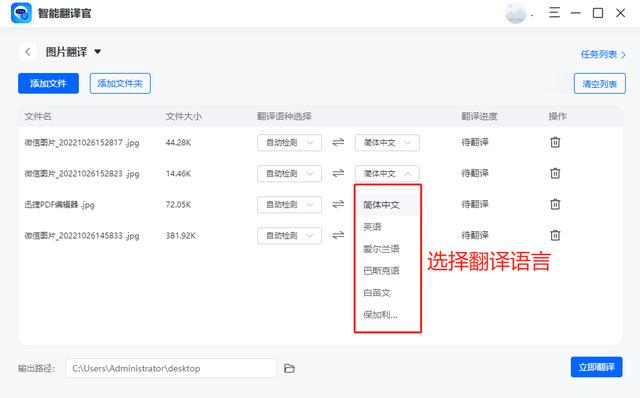The height and width of the screenshot is (398, 640).
Task: Open source language dropdown for 微信图片_20221026145833
Action: pos(289,236)
